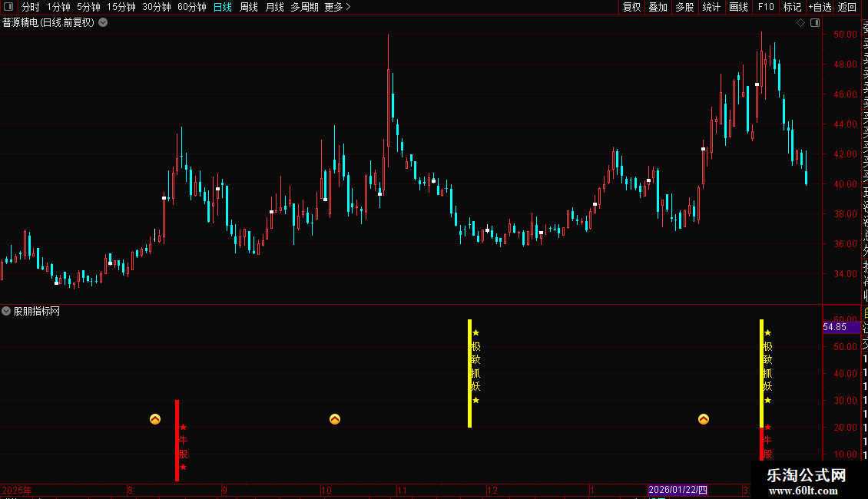This screenshot has width=868, height=499.
Task: Click the 返回 back button
Action: tap(847, 7)
